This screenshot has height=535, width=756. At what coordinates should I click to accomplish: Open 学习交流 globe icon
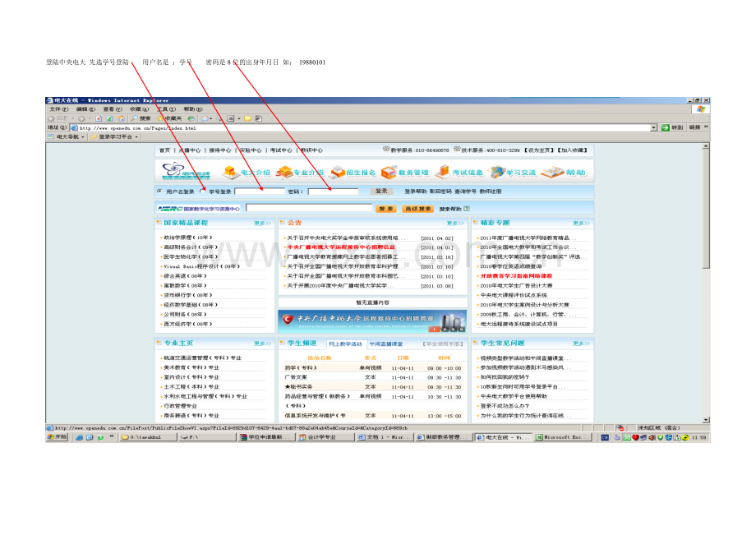point(512,172)
